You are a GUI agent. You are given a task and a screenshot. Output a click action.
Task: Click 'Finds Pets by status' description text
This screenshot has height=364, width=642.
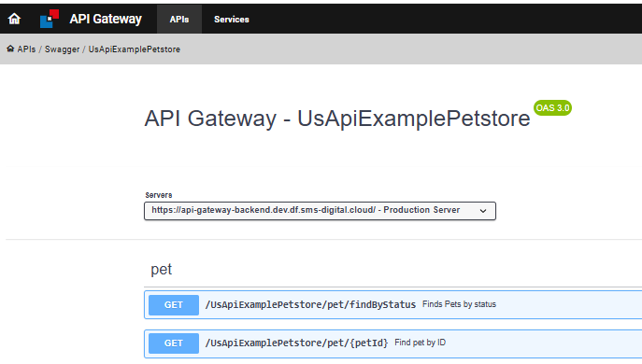click(459, 304)
